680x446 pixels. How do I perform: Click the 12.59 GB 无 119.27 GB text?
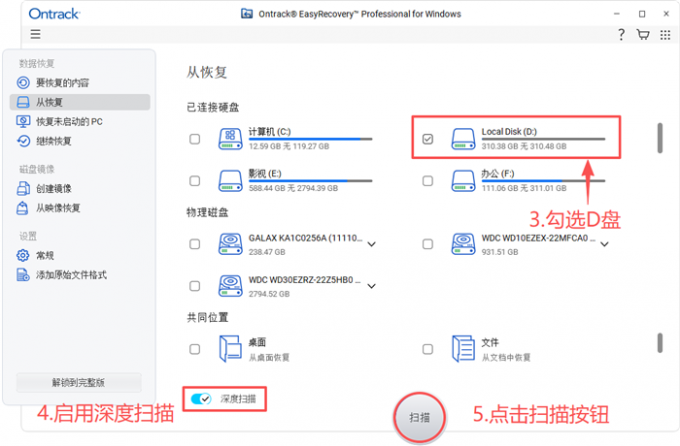[289, 147]
